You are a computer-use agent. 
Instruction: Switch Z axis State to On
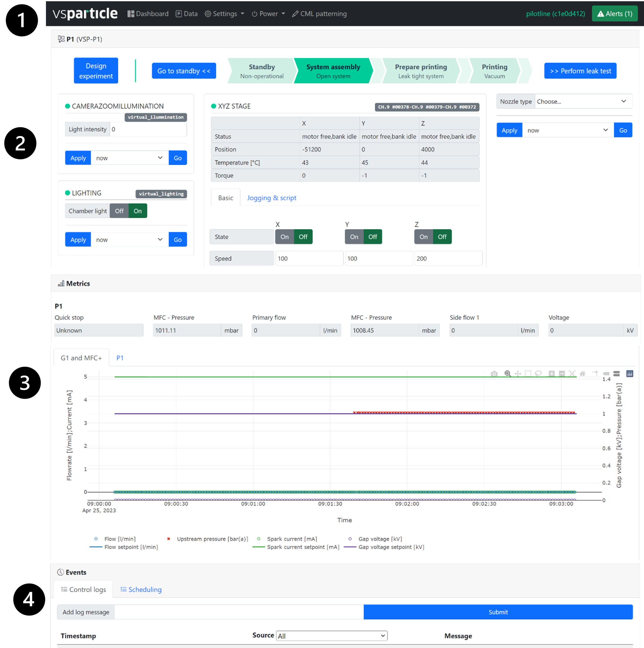click(x=423, y=237)
